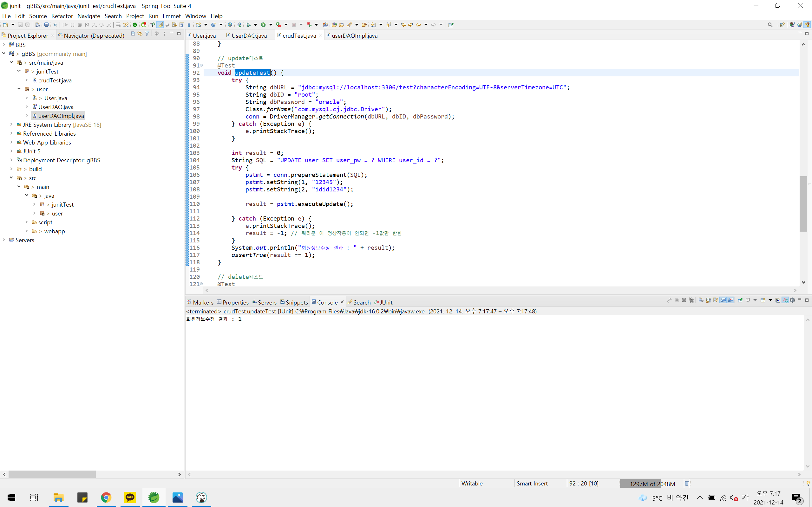Click Remove All Terminated Launches icon

691,300
